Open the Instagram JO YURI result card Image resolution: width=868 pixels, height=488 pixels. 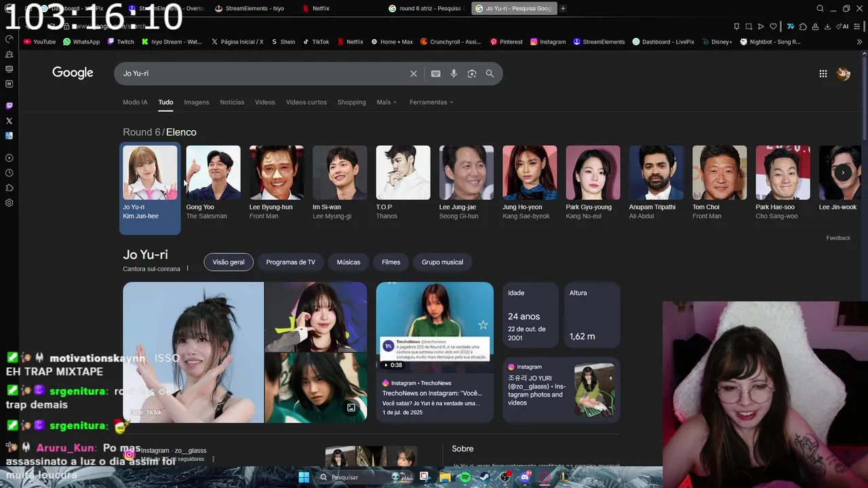tap(561, 390)
